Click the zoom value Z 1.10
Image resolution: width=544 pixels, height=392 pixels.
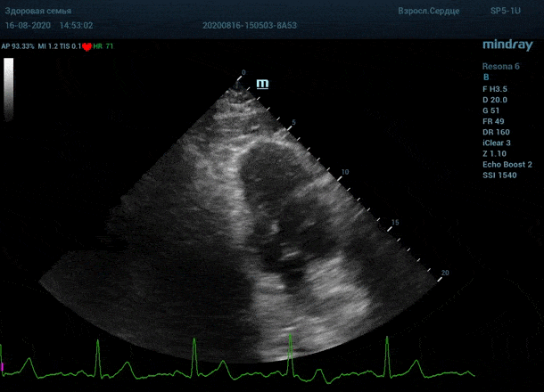[x=495, y=154]
